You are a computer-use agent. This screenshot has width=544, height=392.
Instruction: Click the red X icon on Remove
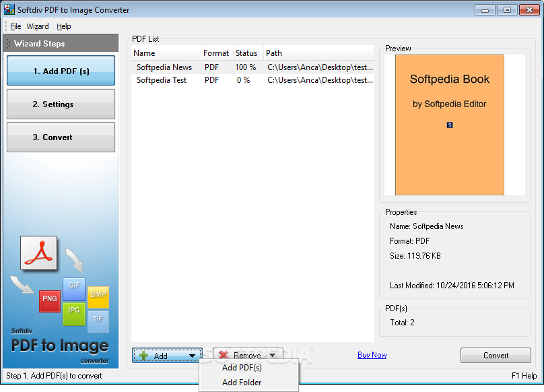click(x=224, y=355)
